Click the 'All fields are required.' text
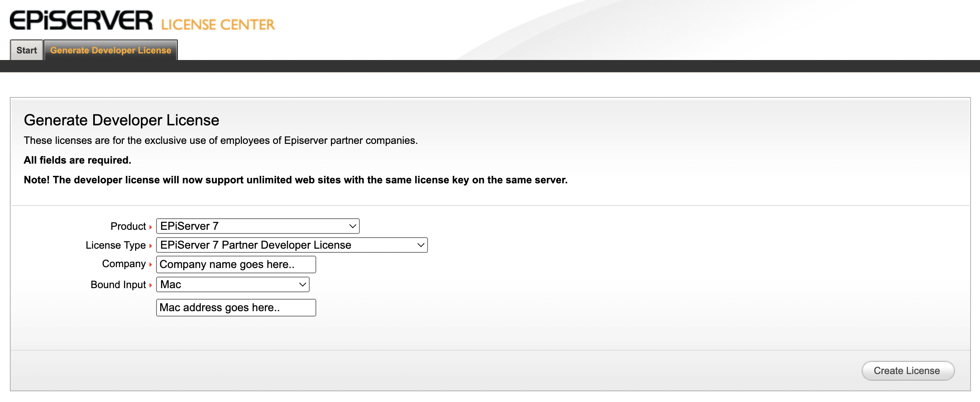 click(x=78, y=160)
